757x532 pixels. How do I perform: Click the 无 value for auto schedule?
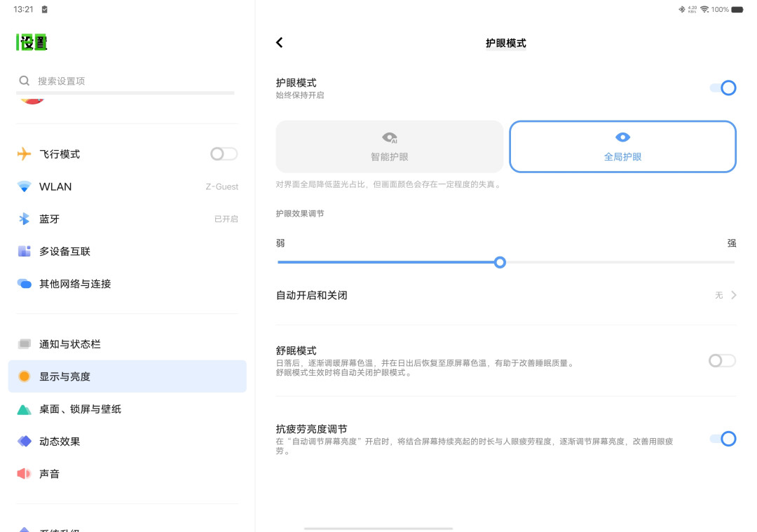click(719, 295)
